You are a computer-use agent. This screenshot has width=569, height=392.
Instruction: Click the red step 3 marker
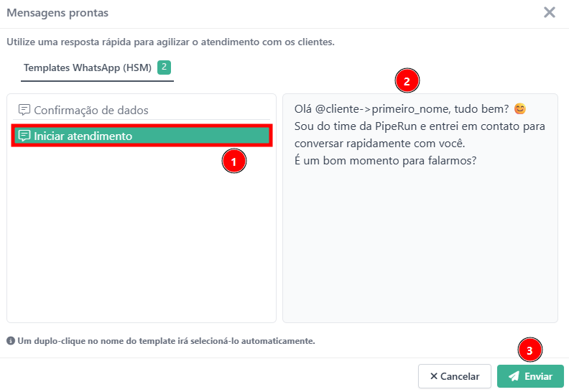click(530, 350)
